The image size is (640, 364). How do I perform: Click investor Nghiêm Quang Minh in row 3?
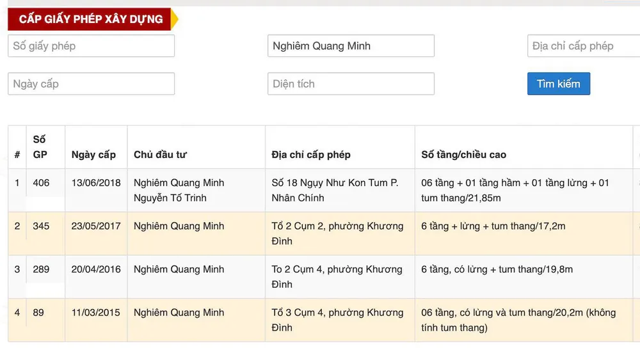click(179, 269)
